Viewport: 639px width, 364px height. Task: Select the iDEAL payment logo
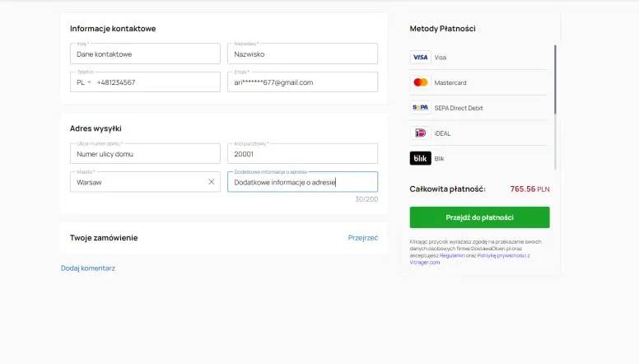coord(420,133)
